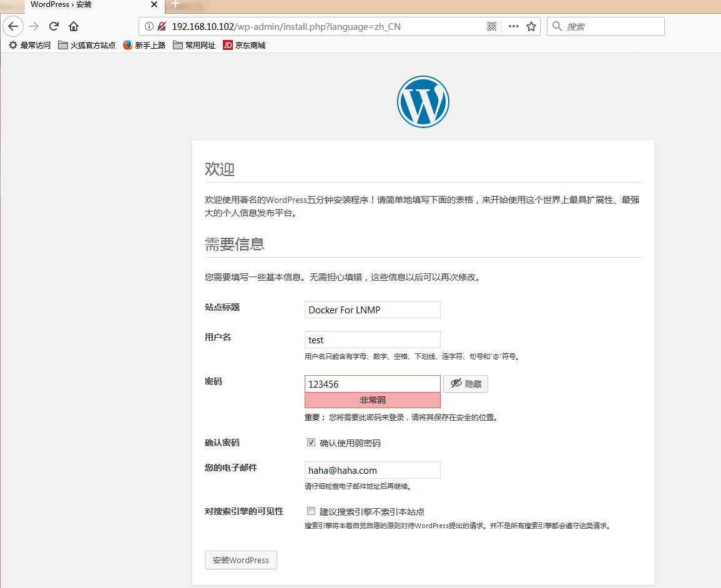Click the WordPress logo
This screenshot has height=588, width=721.
coord(423,102)
